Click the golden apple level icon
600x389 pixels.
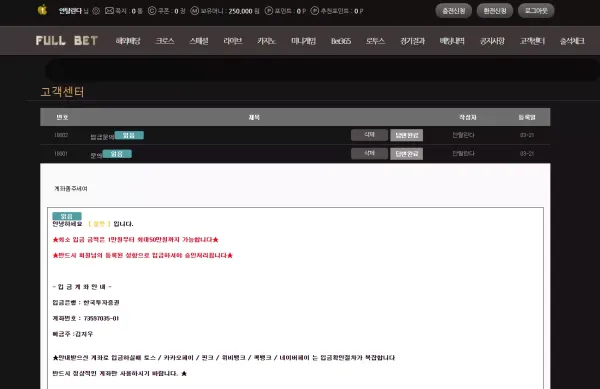[42, 10]
